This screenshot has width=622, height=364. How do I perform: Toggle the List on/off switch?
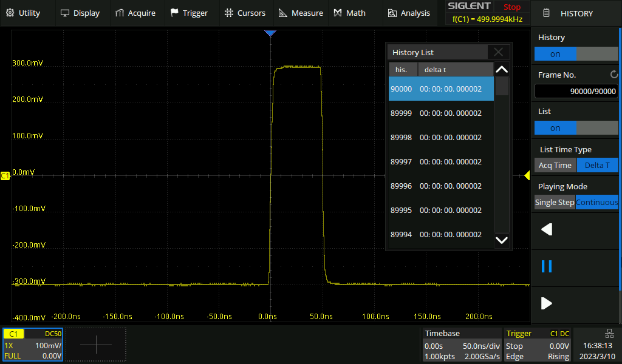(576, 128)
